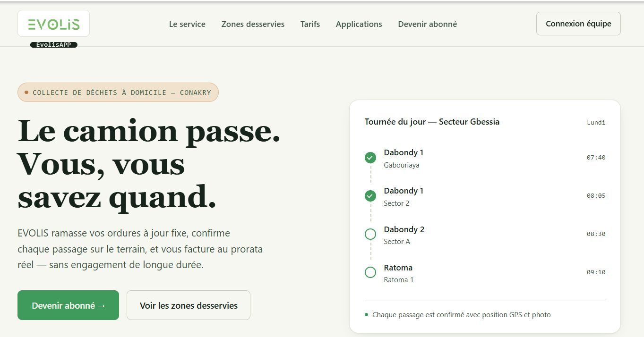Image resolution: width=644 pixels, height=337 pixels.
Task: Click the headline Le camion passe.
Action: [x=149, y=131]
